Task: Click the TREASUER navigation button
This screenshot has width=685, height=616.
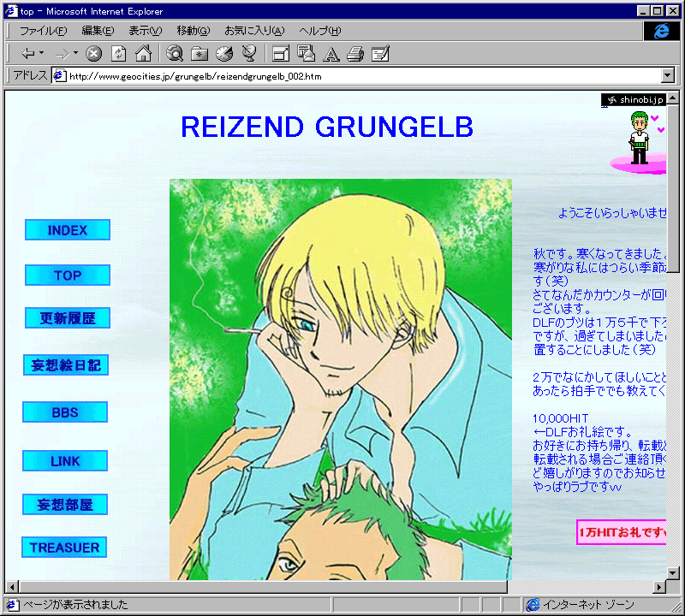Action: (64, 547)
